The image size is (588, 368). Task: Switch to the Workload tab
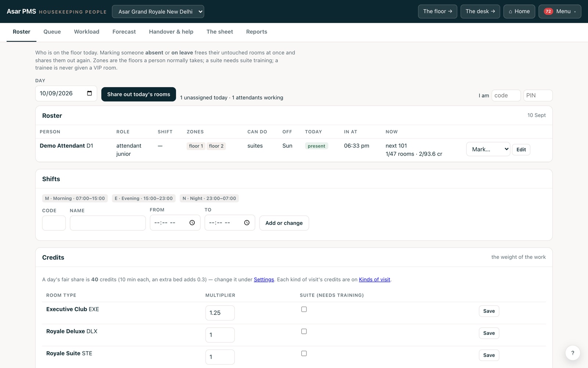87,32
